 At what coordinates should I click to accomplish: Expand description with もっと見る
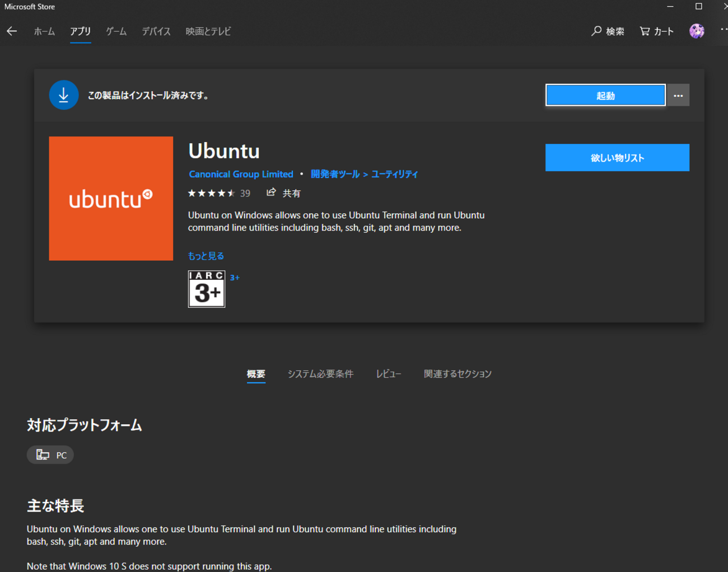click(x=206, y=256)
